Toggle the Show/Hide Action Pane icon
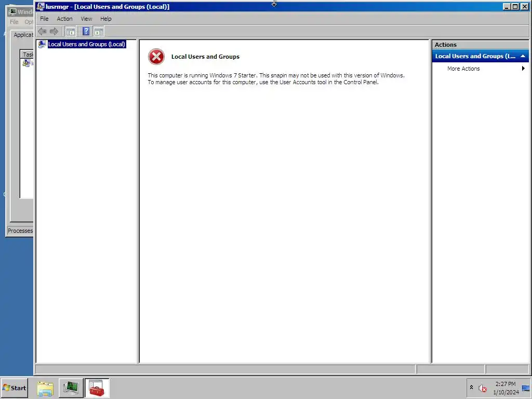Screen dimensions: 532x399 [x=98, y=32]
